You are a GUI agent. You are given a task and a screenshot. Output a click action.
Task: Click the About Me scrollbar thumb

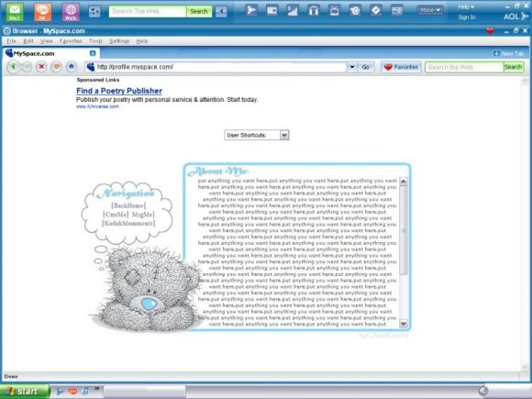(404, 230)
